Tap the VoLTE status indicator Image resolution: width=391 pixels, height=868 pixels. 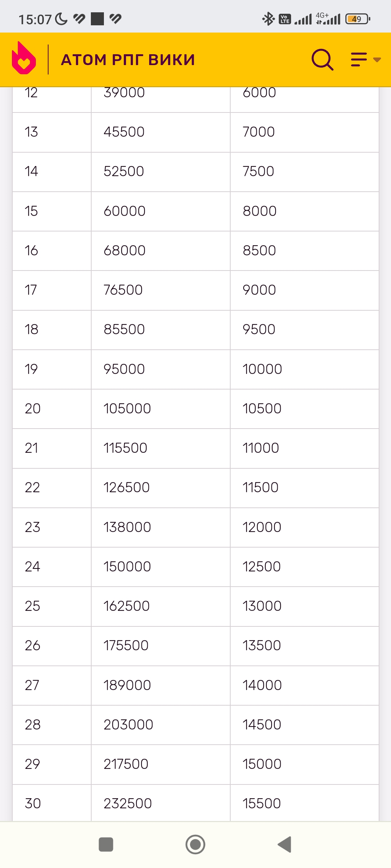285,19
